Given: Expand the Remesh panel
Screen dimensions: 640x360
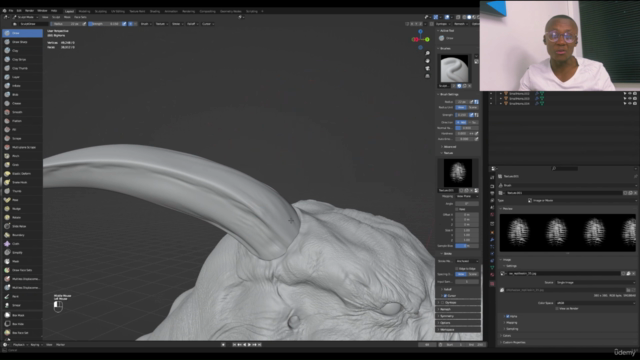Looking at the screenshot, I should tap(459, 309).
